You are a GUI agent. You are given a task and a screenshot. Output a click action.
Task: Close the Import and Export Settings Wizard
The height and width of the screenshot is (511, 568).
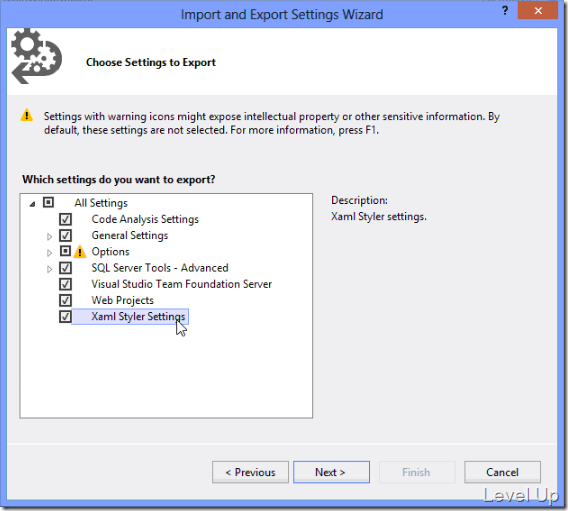coord(538,11)
